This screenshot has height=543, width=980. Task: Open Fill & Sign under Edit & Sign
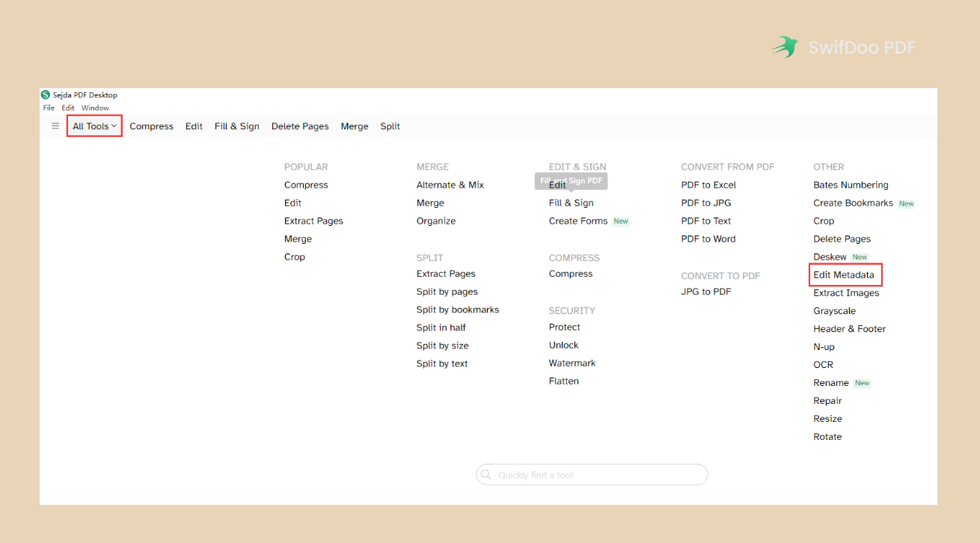click(571, 203)
